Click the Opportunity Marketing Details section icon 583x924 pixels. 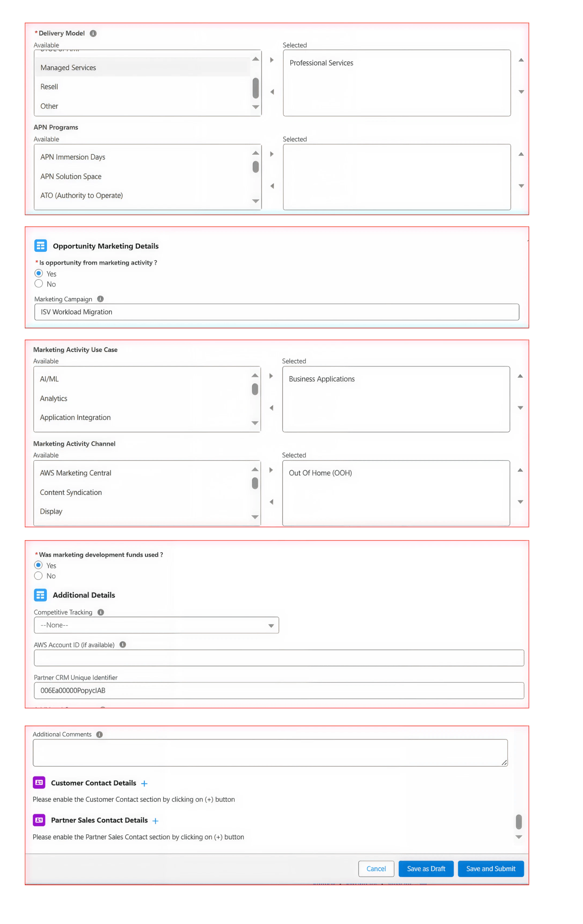[x=40, y=245]
